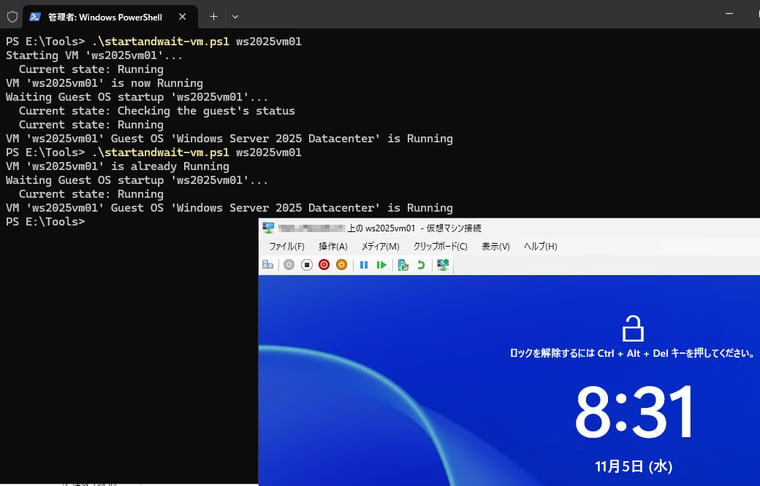Revert the VM with the green undo arrow

421,265
